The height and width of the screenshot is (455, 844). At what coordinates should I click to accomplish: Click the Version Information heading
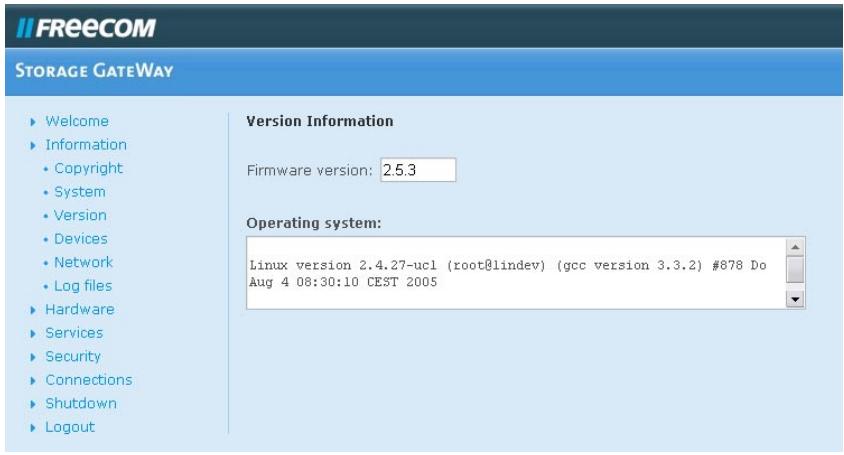(x=320, y=121)
